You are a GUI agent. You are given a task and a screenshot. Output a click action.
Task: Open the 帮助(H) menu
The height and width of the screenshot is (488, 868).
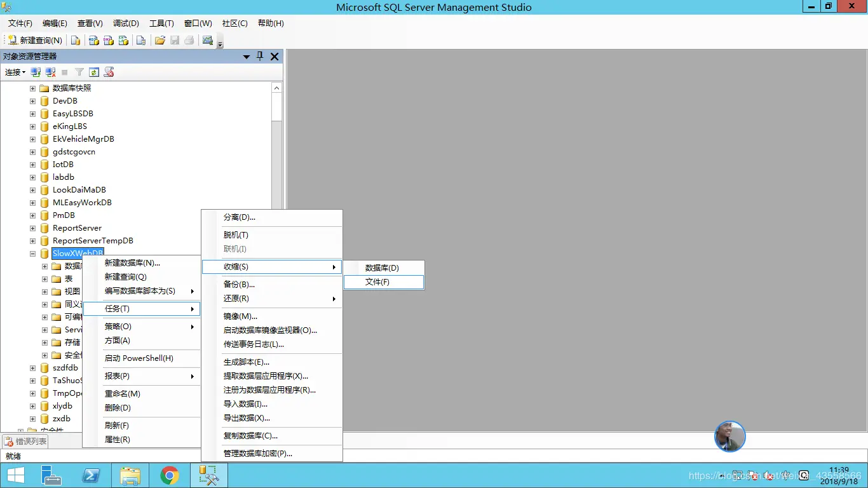coord(271,23)
